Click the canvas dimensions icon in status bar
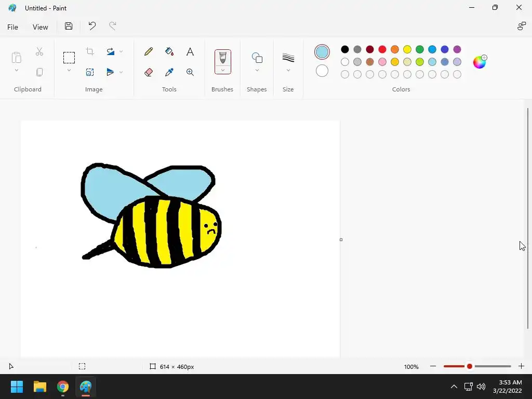This screenshot has height=399, width=532. tap(153, 366)
